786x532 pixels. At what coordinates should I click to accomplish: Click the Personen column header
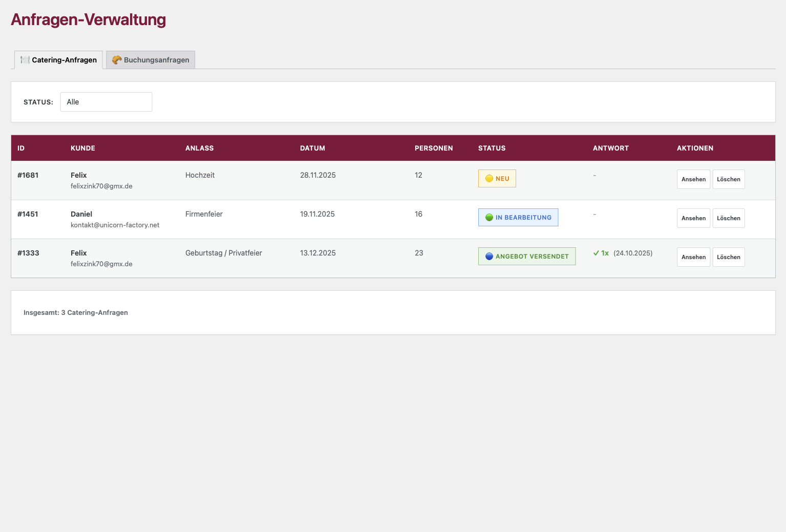[x=434, y=148]
